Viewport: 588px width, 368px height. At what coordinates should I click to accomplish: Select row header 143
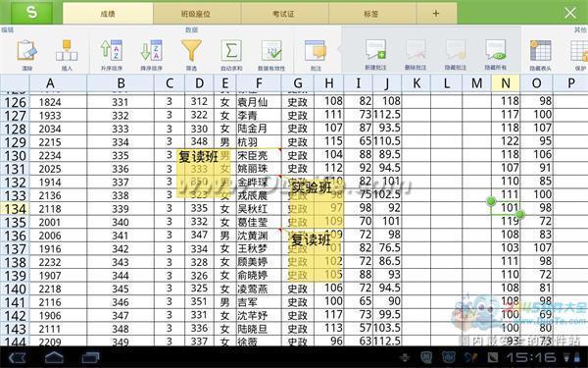[15, 329]
